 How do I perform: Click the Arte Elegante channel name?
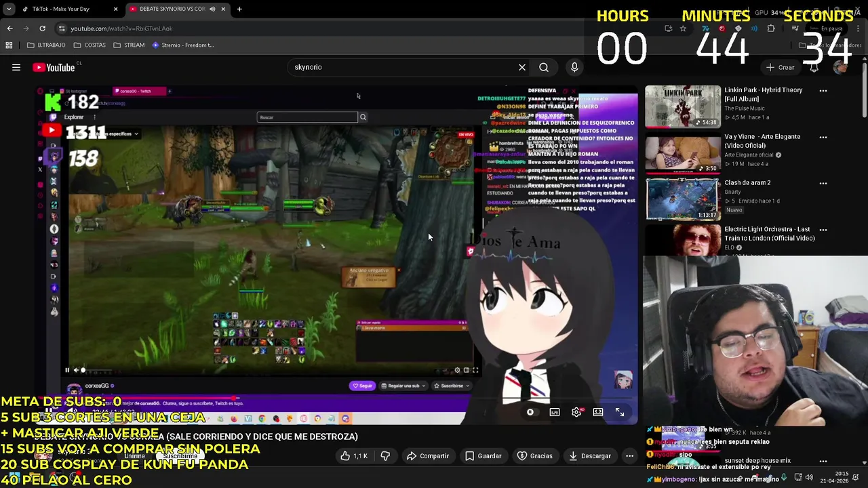pos(749,155)
